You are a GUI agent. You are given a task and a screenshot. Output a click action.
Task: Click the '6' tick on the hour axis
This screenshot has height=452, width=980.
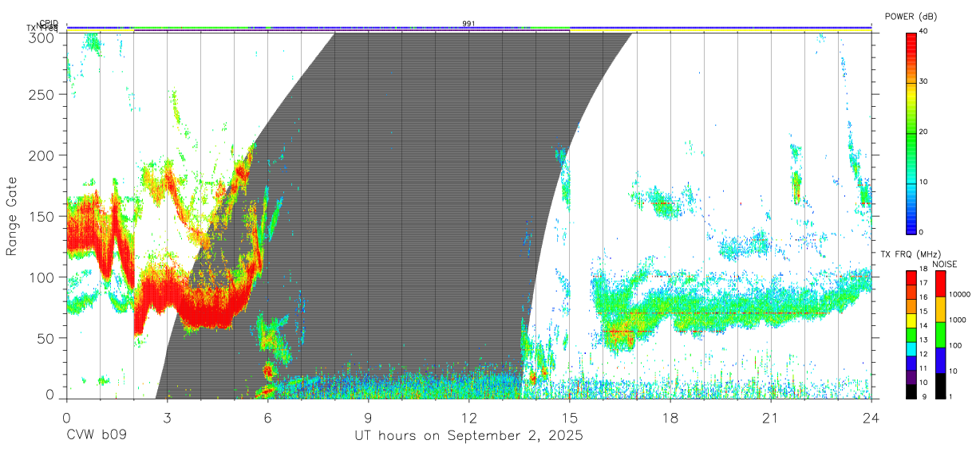[267, 417]
